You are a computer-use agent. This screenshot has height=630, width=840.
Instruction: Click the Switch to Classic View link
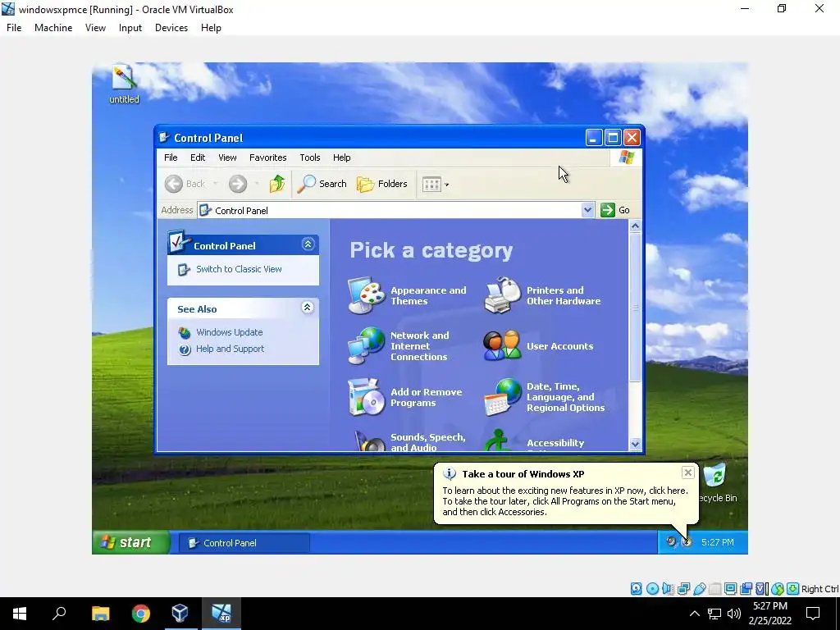click(239, 269)
